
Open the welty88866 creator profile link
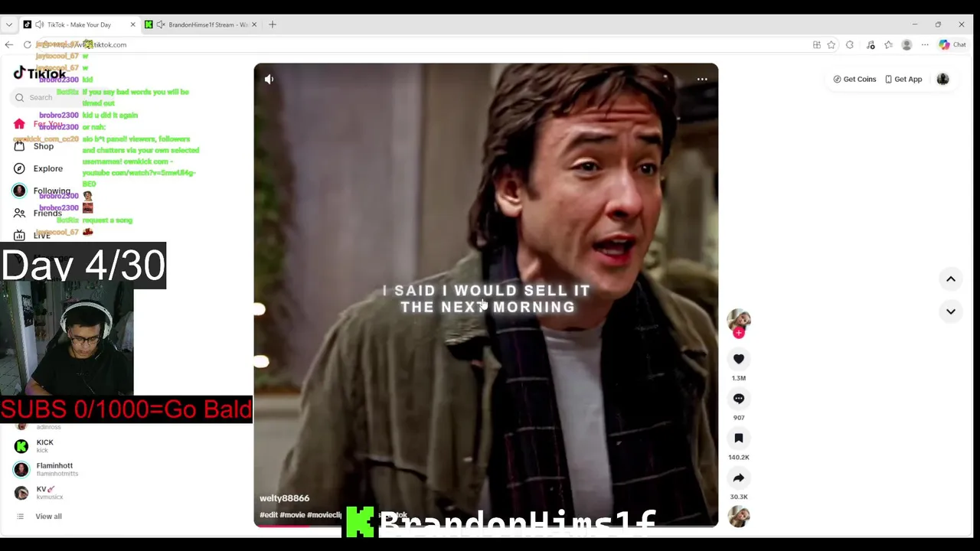[284, 498]
